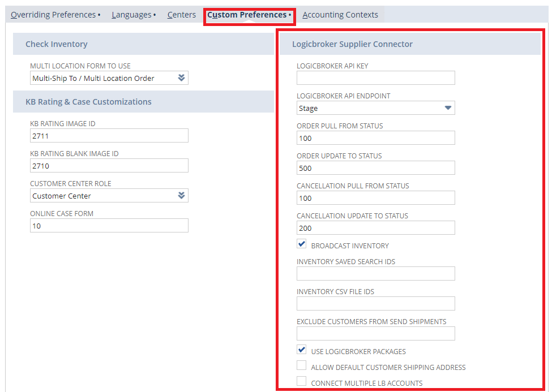Focus the KB Rating Blank Image ID field
The width and height of the screenshot is (552, 392).
109,166
